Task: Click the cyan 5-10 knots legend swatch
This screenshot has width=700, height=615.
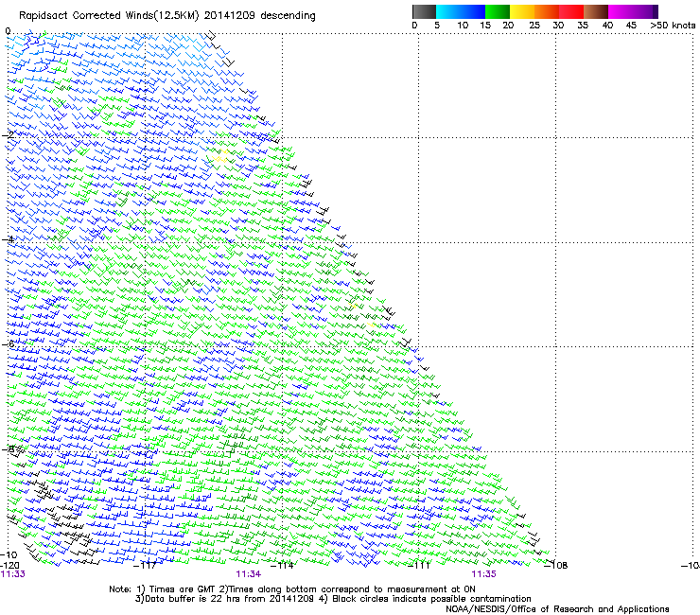Action: 448,12
